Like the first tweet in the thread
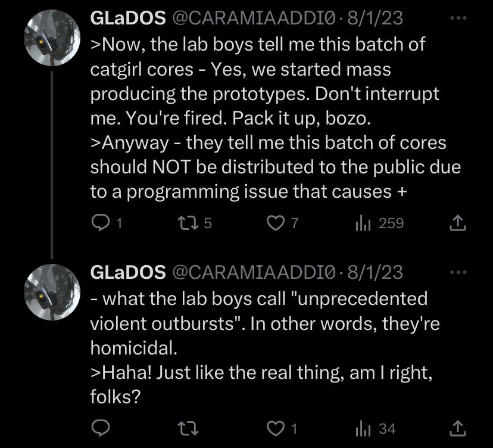This screenshot has height=448, width=493. 275,222
